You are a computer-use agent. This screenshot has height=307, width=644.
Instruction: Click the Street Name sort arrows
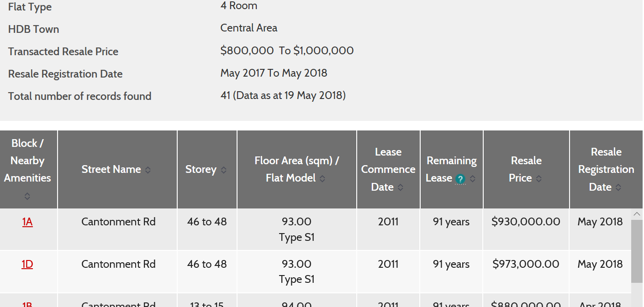coord(148,170)
